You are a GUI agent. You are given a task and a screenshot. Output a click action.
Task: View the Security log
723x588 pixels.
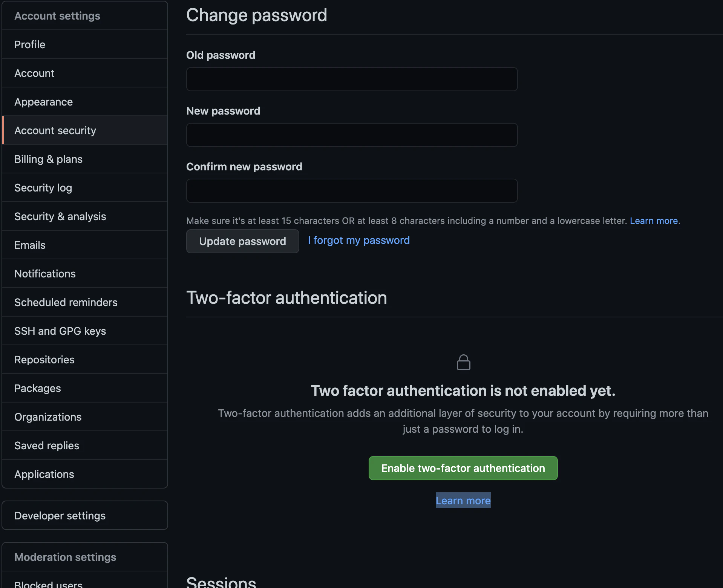[x=85, y=188]
